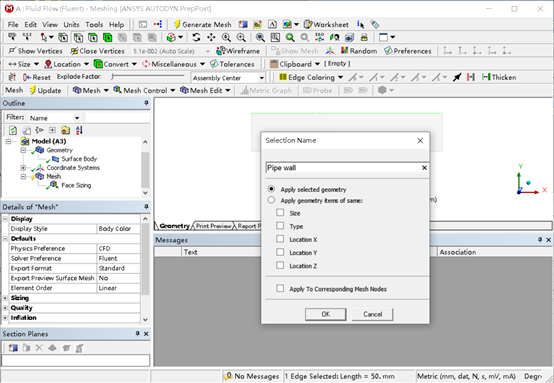
Task: Close the Section Planes panel
Action: 146,334
